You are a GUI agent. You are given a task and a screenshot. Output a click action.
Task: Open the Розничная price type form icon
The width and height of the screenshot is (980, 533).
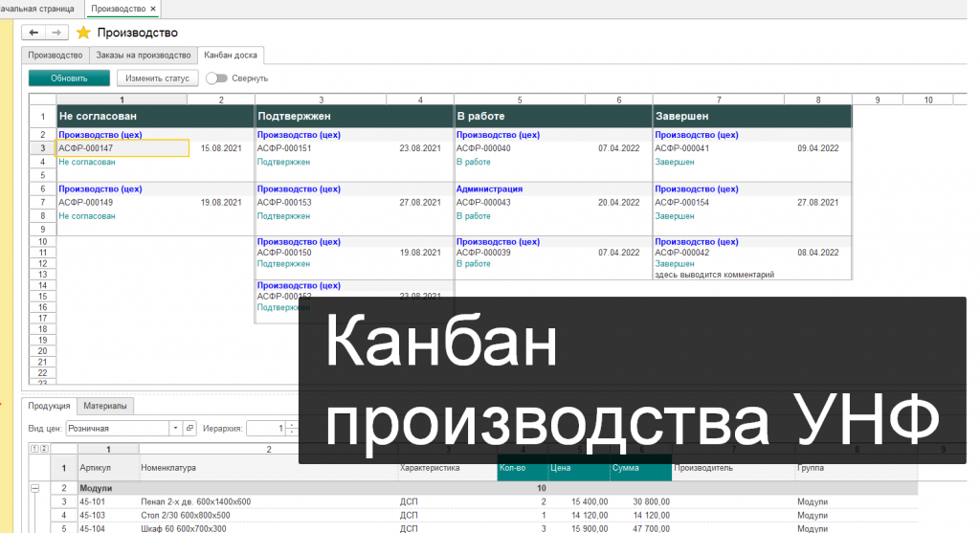(x=190, y=428)
